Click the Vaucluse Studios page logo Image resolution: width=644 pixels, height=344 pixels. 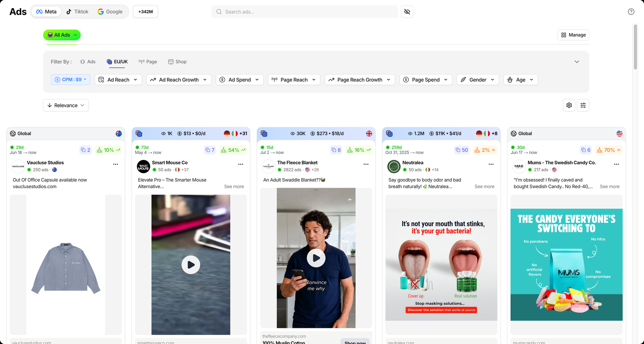tap(18, 166)
